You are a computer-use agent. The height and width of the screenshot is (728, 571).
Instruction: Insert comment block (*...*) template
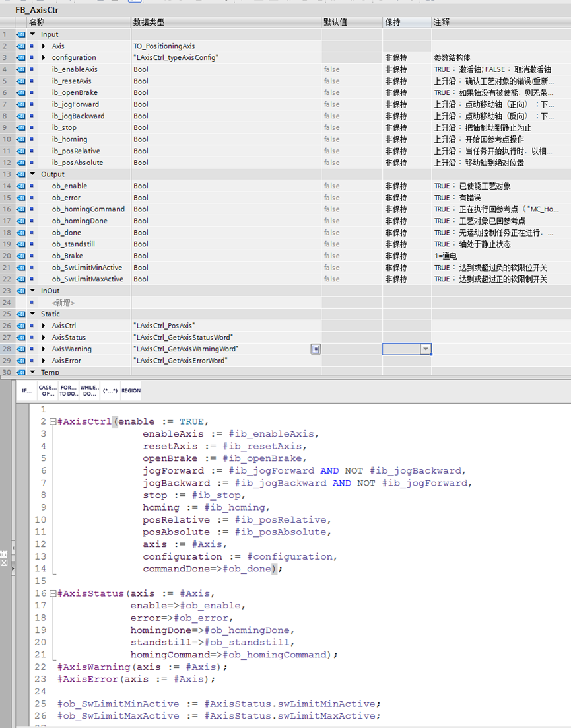110,390
